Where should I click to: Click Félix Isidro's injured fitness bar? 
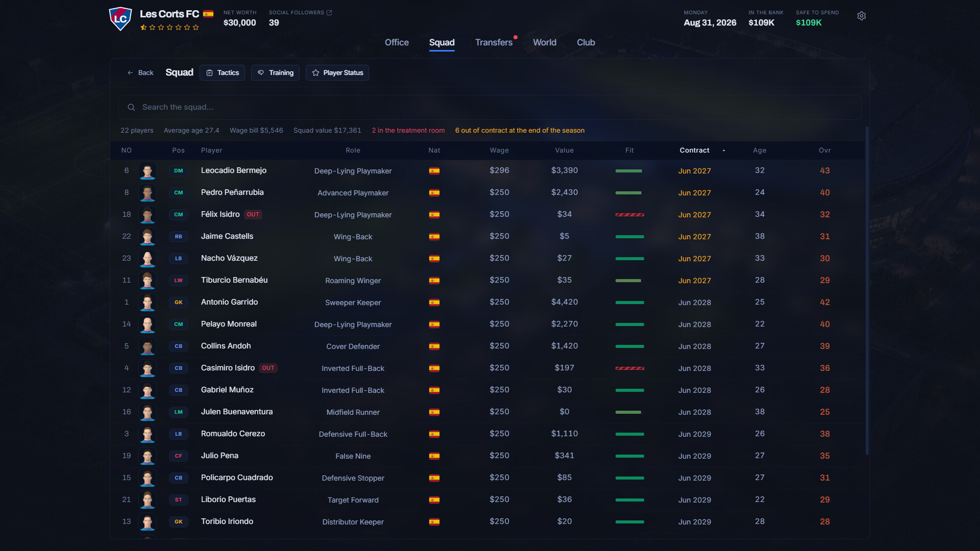click(x=629, y=215)
